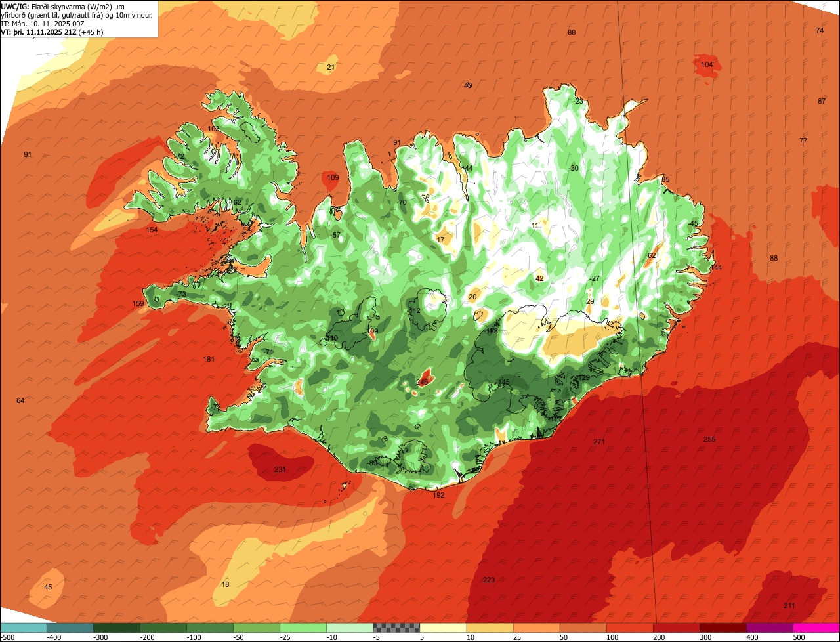Viewport: 840px width, 642px height.
Task: Select the dark red swatch between 300 and 400
Action: pos(723,628)
